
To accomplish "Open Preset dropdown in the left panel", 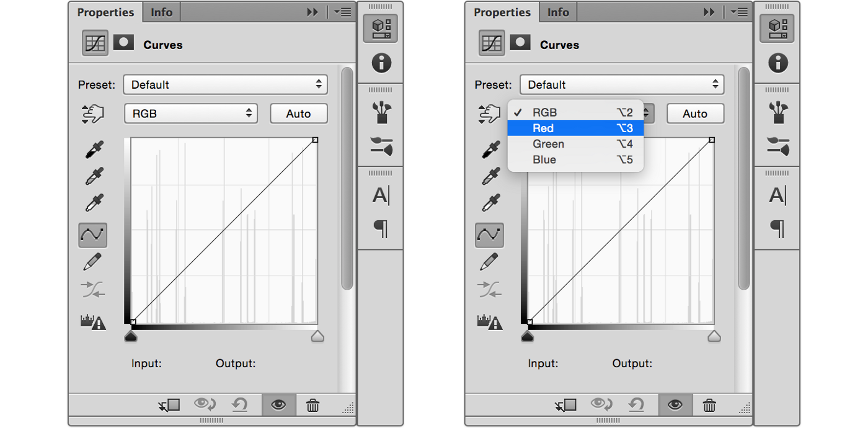I will (x=225, y=84).
